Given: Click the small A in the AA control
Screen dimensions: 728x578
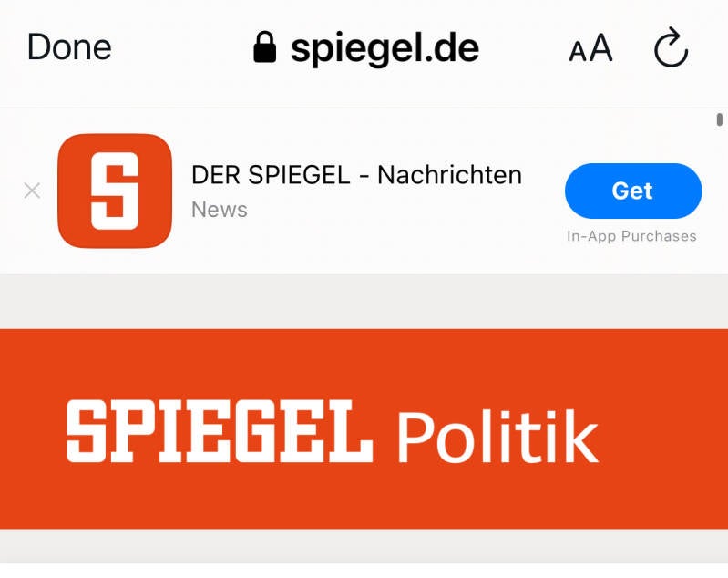Looking at the screenshot, I should [x=578, y=52].
